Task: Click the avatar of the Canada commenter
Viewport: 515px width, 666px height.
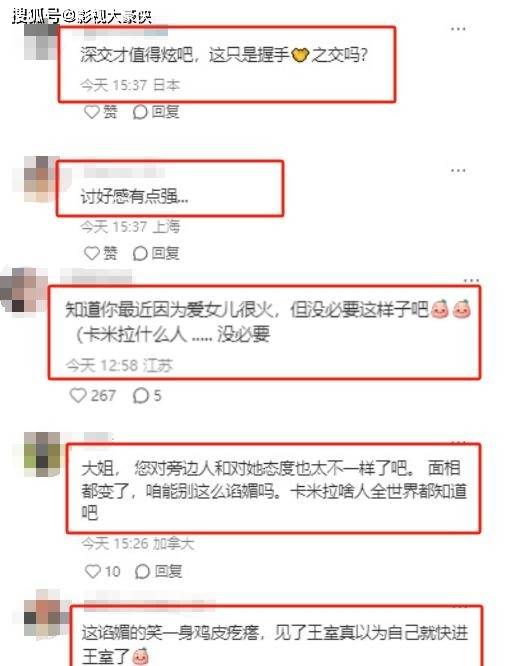Action: tap(42, 454)
